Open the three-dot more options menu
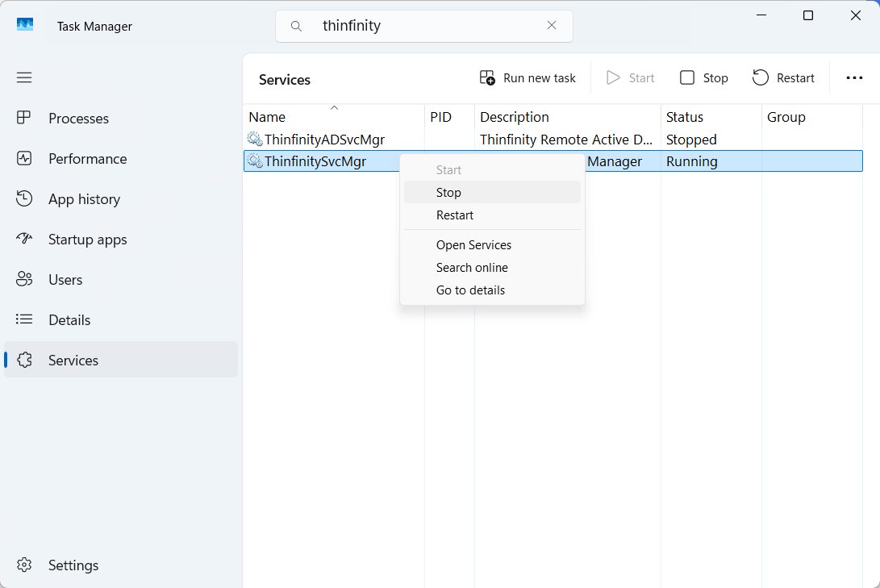The width and height of the screenshot is (880, 588). [854, 78]
